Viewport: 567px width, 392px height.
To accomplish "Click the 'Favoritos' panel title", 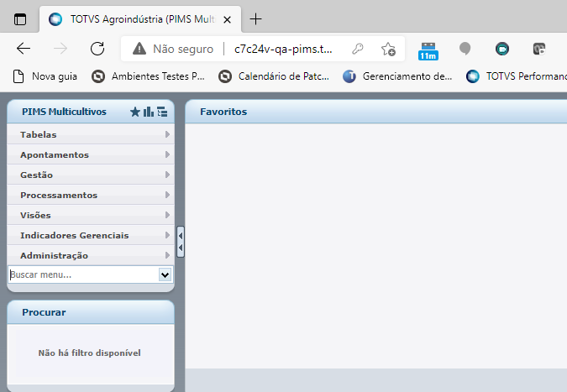I will (223, 112).
